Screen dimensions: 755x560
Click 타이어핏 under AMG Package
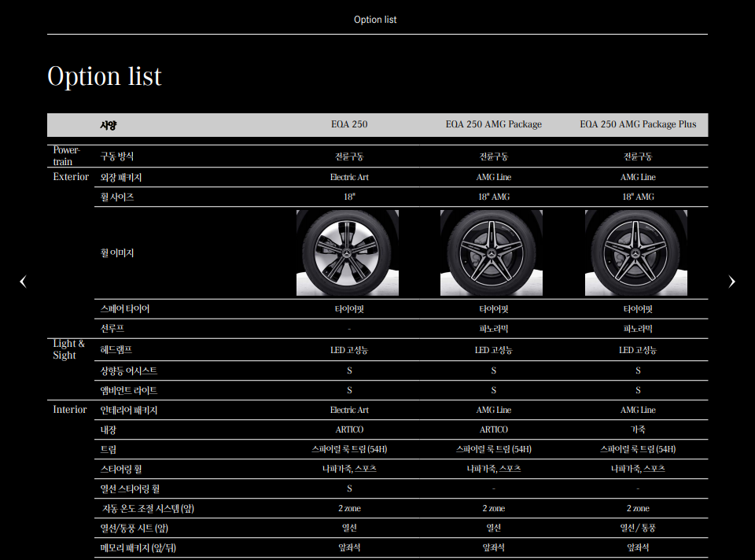pyautogui.click(x=494, y=309)
